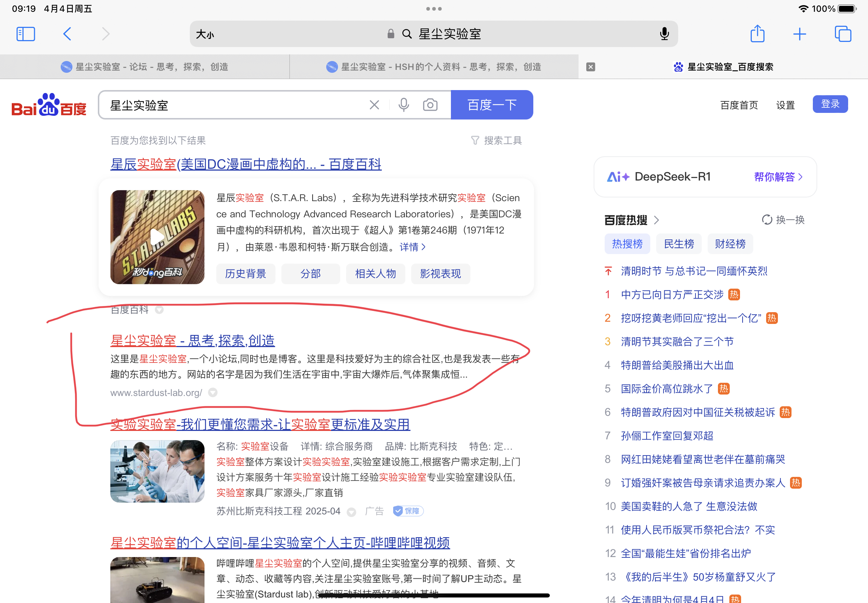The height and width of the screenshot is (603, 868).
Task: Click the 百度一下 search button
Action: coord(492,105)
